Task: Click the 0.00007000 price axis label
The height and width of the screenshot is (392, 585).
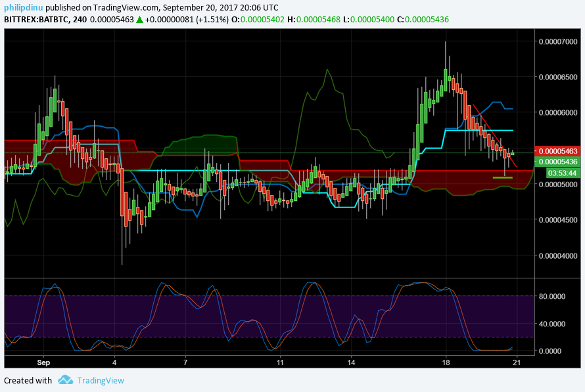Action: [558, 41]
